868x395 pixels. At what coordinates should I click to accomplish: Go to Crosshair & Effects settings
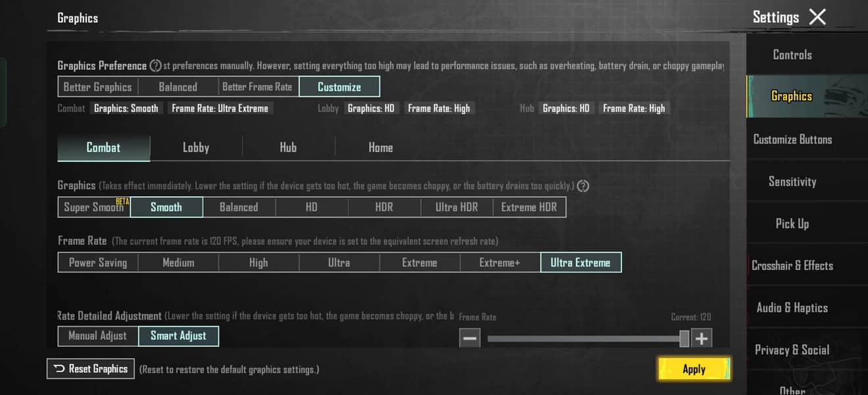[792, 266]
